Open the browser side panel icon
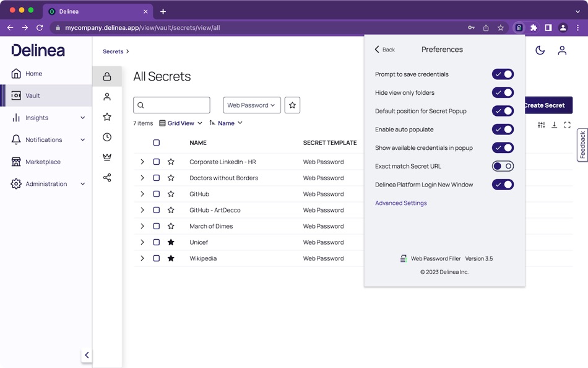This screenshot has height=368, width=588. [x=548, y=28]
